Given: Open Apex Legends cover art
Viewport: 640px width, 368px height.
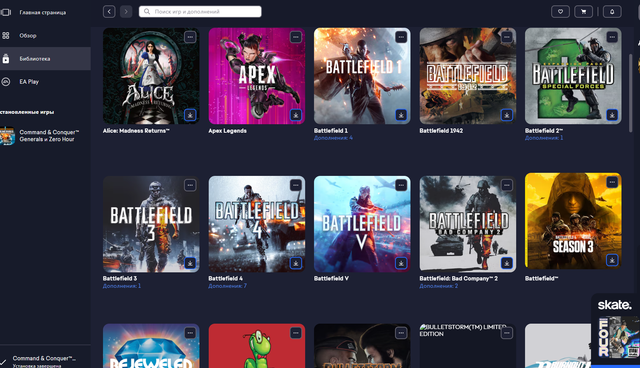Looking at the screenshot, I should 257,76.
